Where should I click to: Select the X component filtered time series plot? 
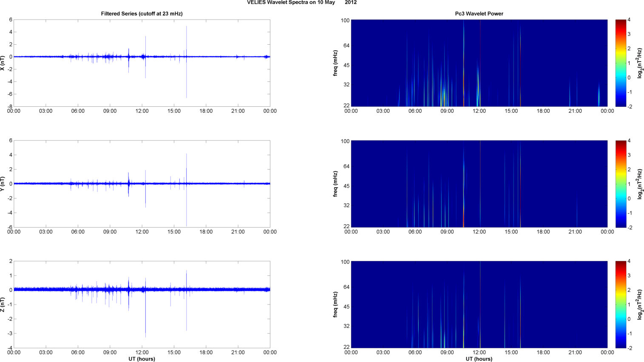(x=142, y=63)
